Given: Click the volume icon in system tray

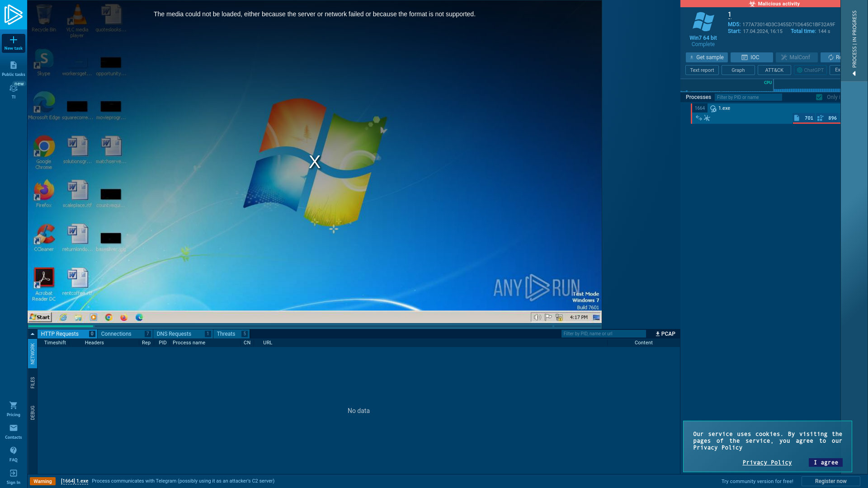Looking at the screenshot, I should point(537,317).
